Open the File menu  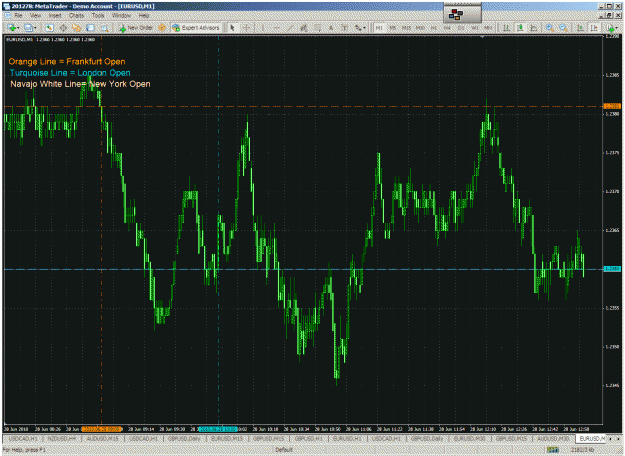click(18, 16)
